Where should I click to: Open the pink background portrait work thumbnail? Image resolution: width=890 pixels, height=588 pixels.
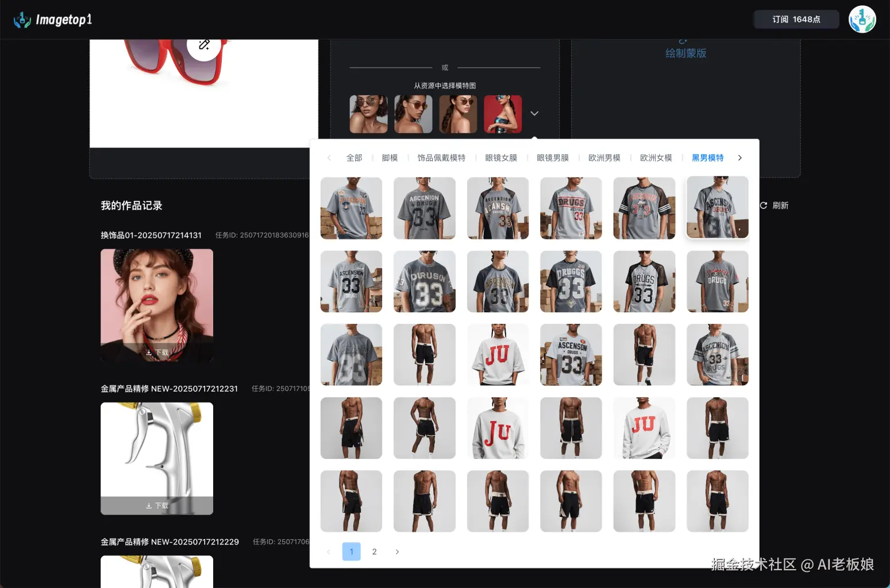coord(157,305)
